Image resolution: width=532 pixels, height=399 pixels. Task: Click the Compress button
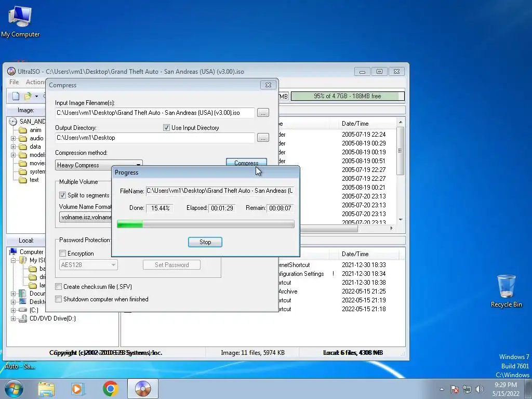(x=246, y=162)
